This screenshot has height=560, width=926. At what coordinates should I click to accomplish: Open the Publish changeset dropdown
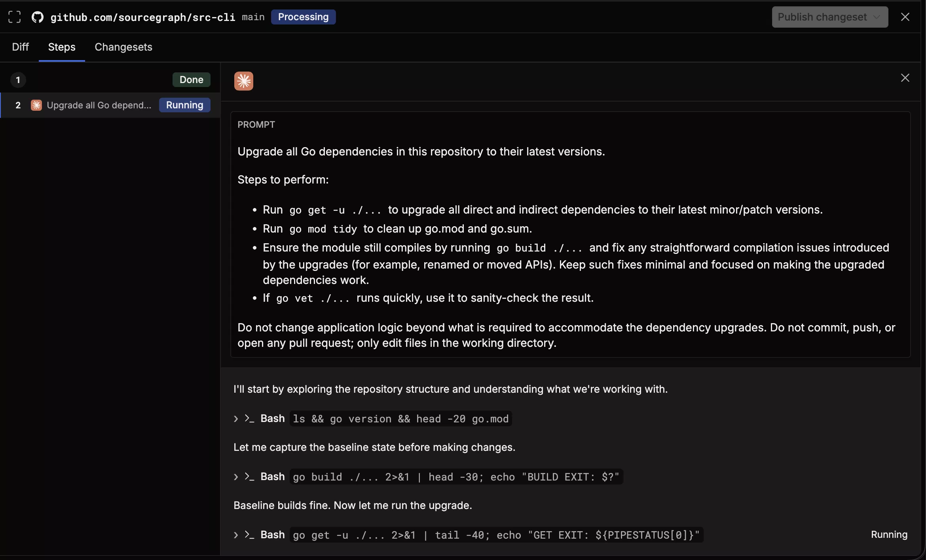pyautogui.click(x=829, y=17)
